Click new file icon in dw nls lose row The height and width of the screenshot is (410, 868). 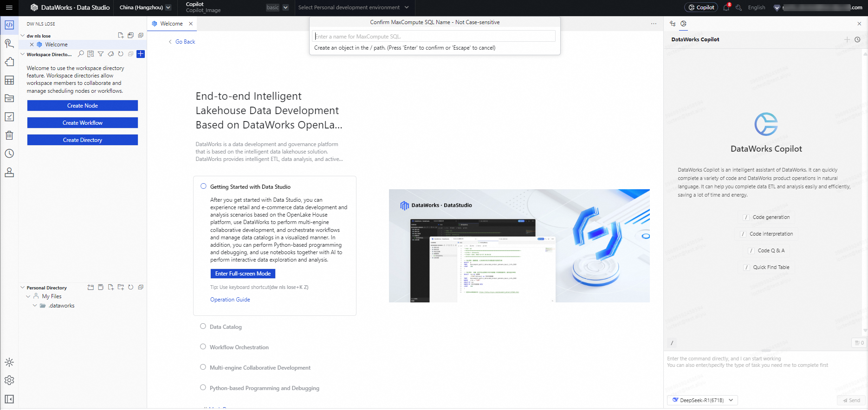(x=121, y=35)
